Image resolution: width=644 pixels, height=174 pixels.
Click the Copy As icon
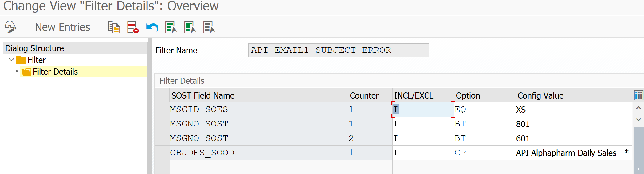click(x=114, y=27)
